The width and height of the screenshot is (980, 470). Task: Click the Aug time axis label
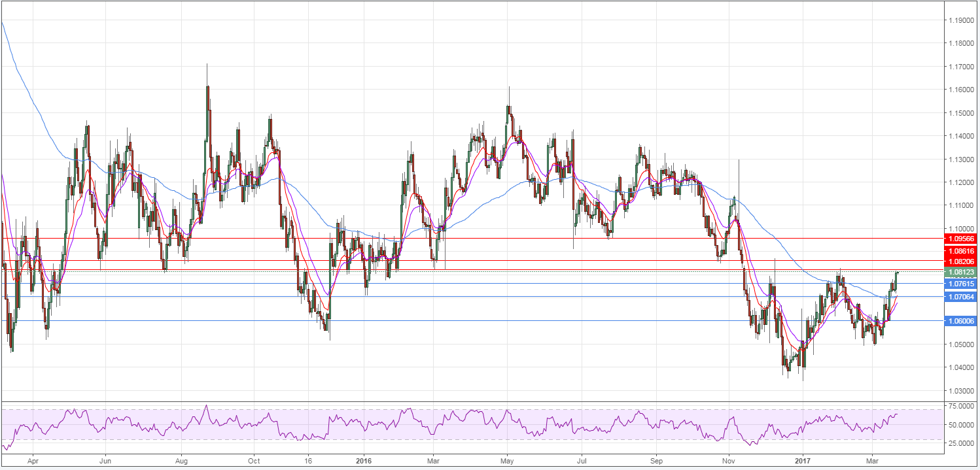point(181,462)
